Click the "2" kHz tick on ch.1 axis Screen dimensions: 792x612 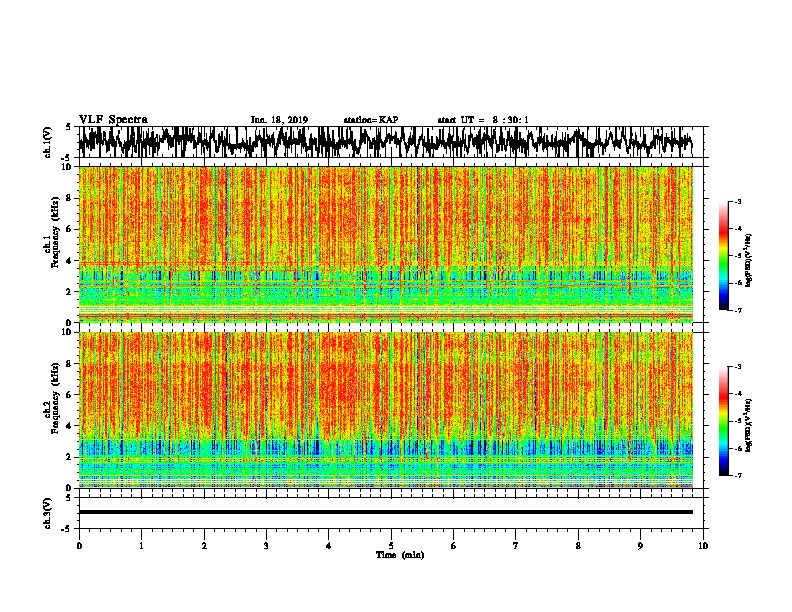coord(70,291)
